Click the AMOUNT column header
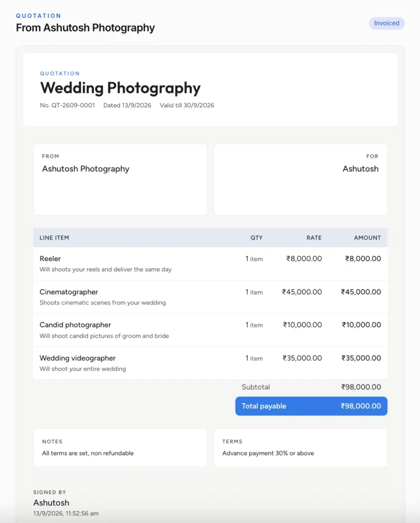This screenshot has height=523, width=420. pos(367,238)
